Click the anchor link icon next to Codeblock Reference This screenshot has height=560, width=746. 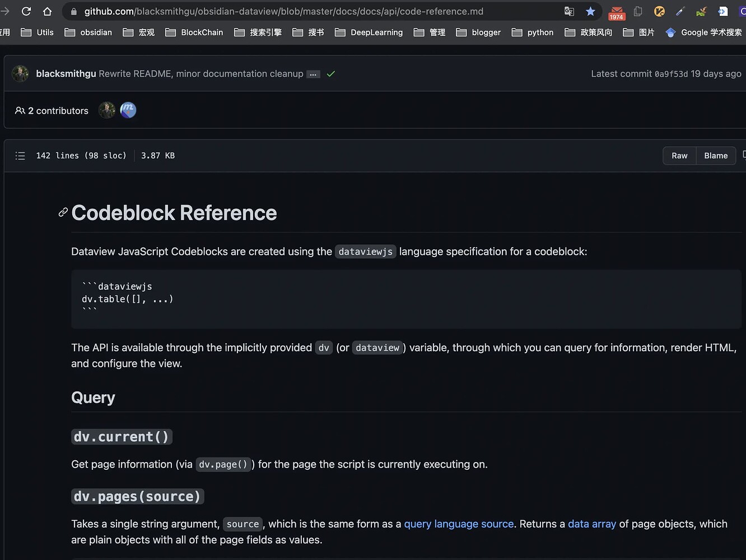63,212
